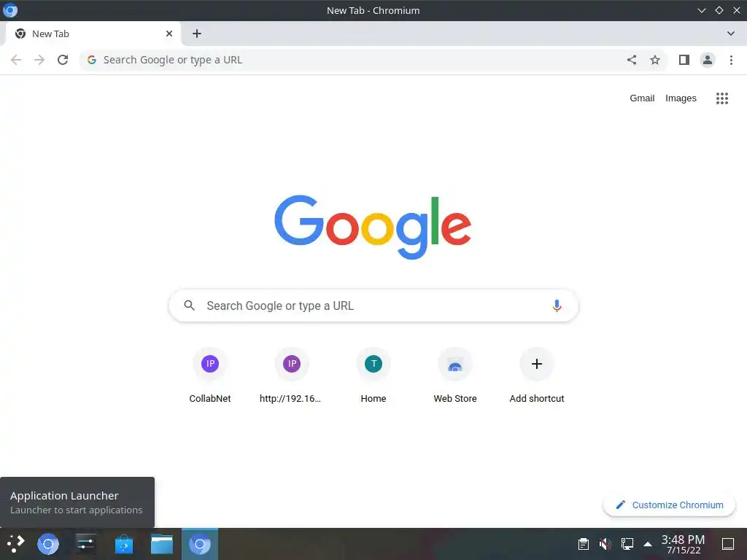747x560 pixels.
Task: Open the clipboard tray icon
Action: (583, 544)
